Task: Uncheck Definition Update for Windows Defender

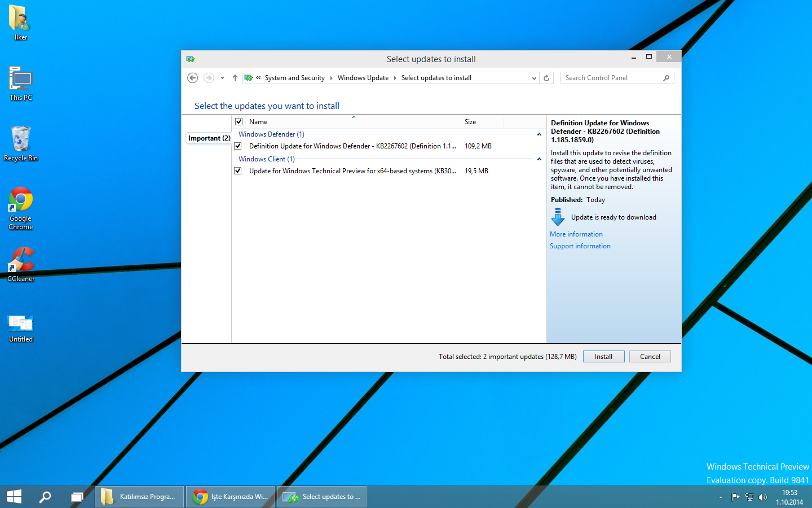Action: pos(238,146)
